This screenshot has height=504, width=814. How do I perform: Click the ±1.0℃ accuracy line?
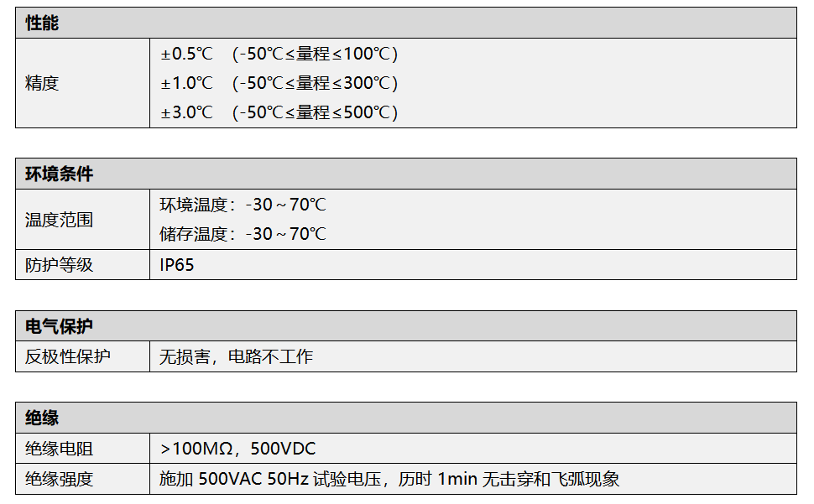279,83
